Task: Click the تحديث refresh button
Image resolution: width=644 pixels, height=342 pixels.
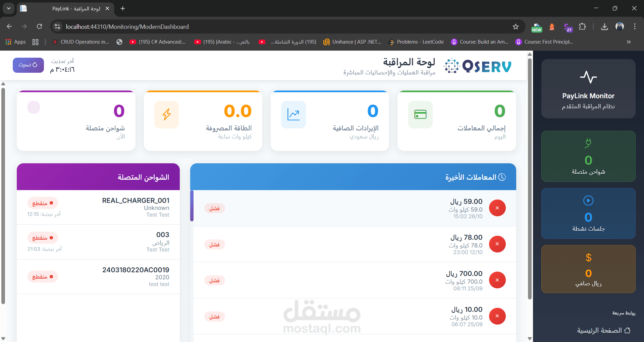Action: (x=28, y=65)
